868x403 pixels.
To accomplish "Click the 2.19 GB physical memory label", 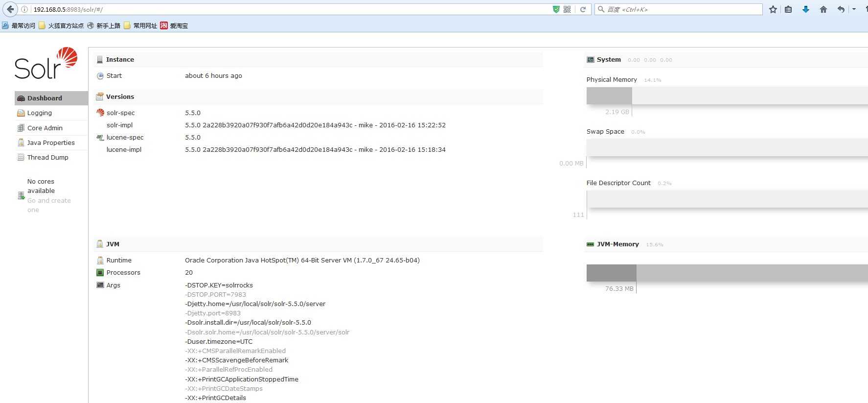I will [617, 112].
